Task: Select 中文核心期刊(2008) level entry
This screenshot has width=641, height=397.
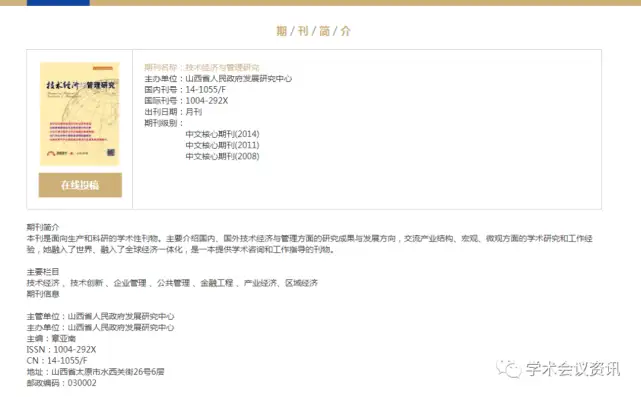Action: point(222,156)
